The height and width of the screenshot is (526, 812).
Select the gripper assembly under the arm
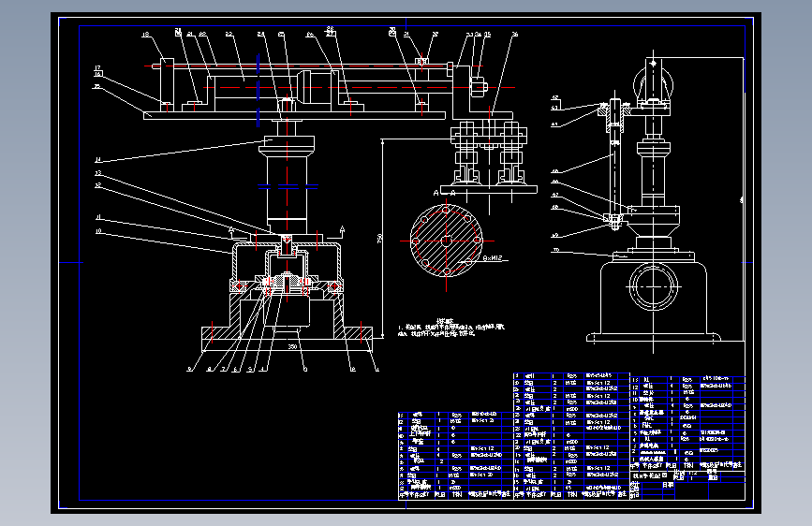pyautogui.click(x=489, y=159)
